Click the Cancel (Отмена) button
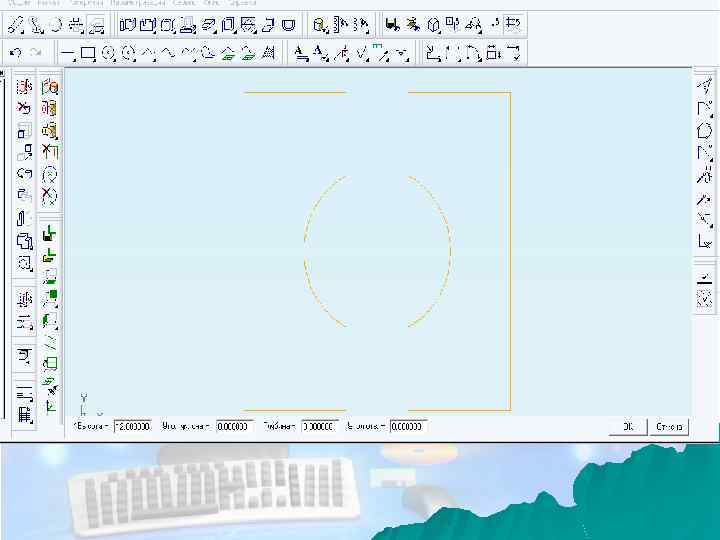The height and width of the screenshot is (540, 720). click(x=669, y=427)
